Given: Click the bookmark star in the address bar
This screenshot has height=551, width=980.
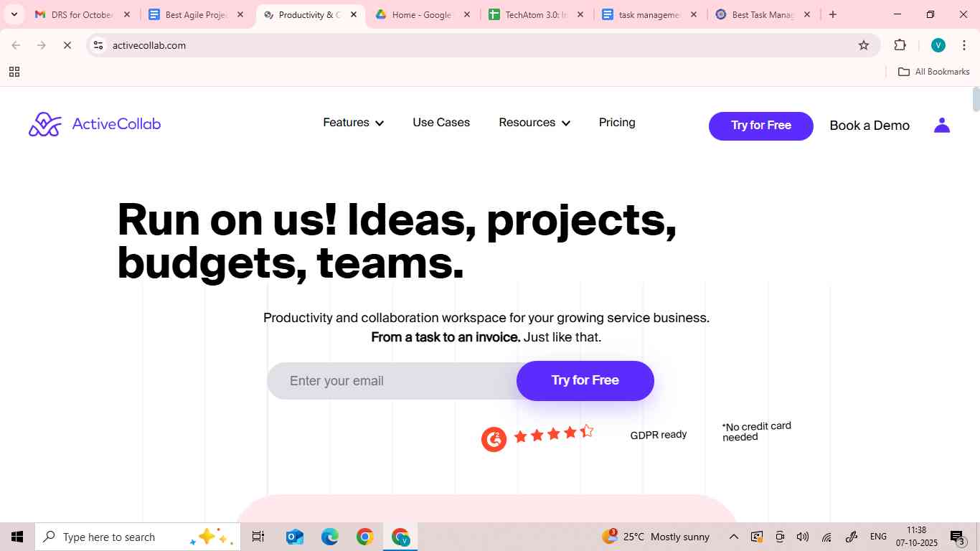Looking at the screenshot, I should [863, 44].
